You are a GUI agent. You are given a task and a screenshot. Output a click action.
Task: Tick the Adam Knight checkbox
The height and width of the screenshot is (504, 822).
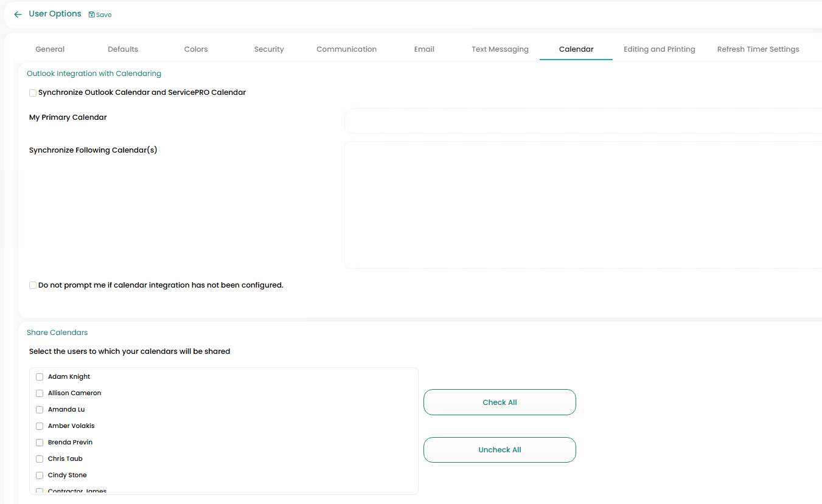[40, 377]
